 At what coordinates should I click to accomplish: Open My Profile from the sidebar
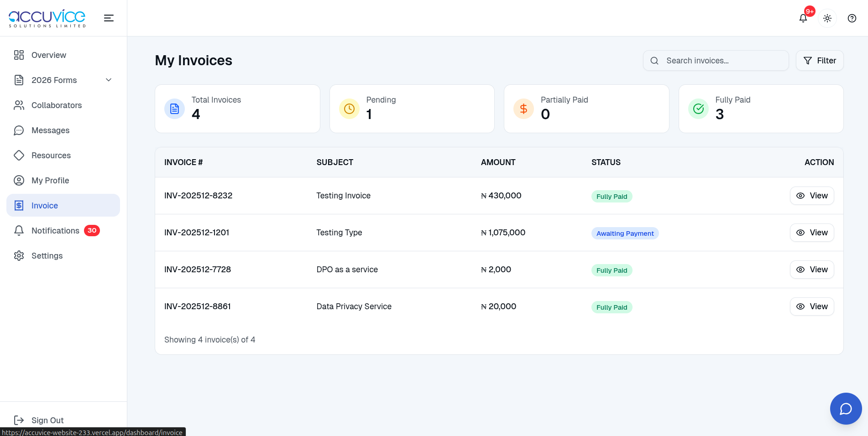tap(50, 180)
